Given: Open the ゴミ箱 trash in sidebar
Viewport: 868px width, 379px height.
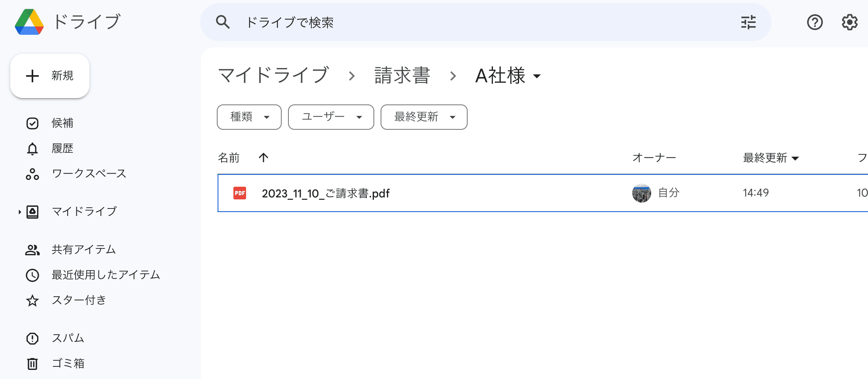Looking at the screenshot, I should (68, 363).
